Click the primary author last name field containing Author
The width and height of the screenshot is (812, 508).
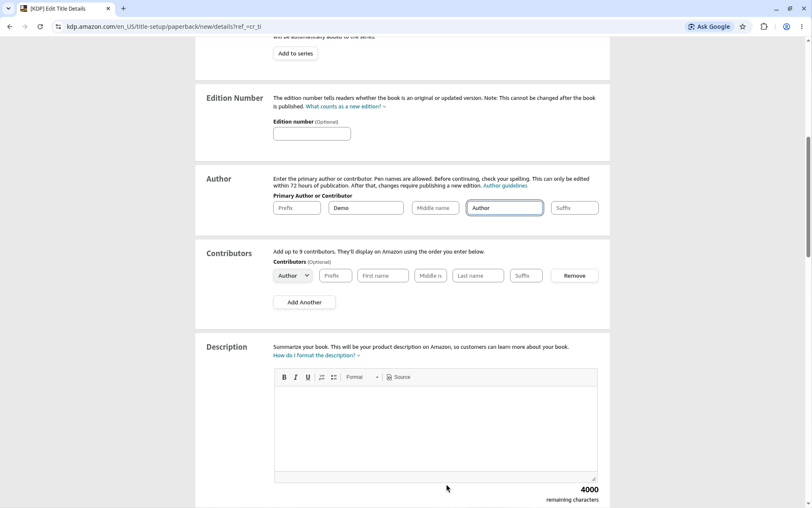[505, 208]
